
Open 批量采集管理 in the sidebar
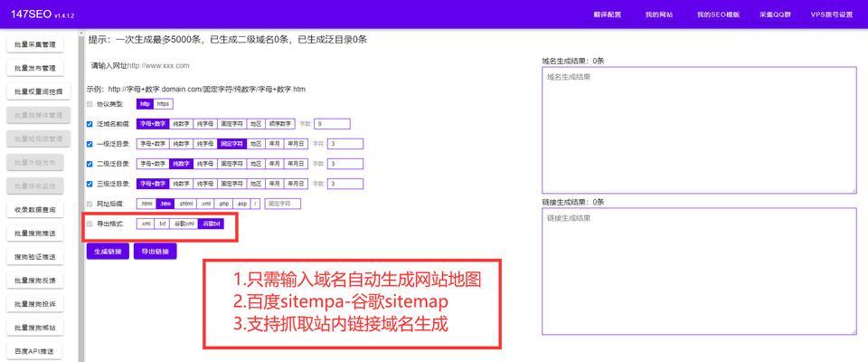point(35,45)
